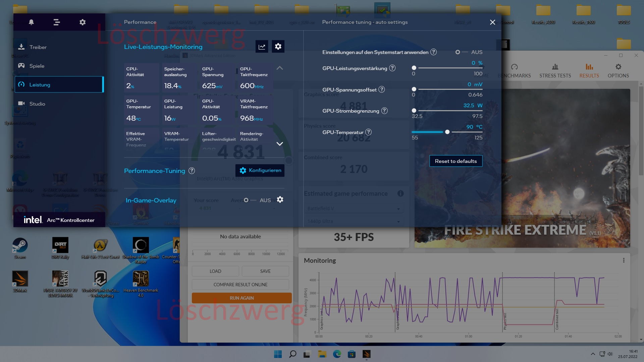Open the live monitoring chart view icon
The width and height of the screenshot is (644, 362).
[262, 47]
